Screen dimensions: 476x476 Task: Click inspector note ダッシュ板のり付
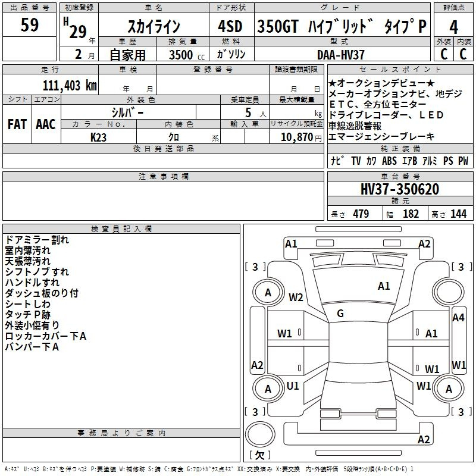(42, 293)
